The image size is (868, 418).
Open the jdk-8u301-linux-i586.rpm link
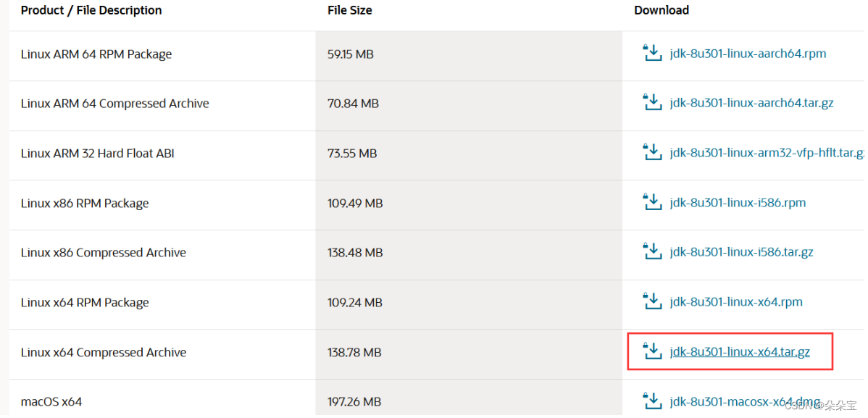point(738,203)
